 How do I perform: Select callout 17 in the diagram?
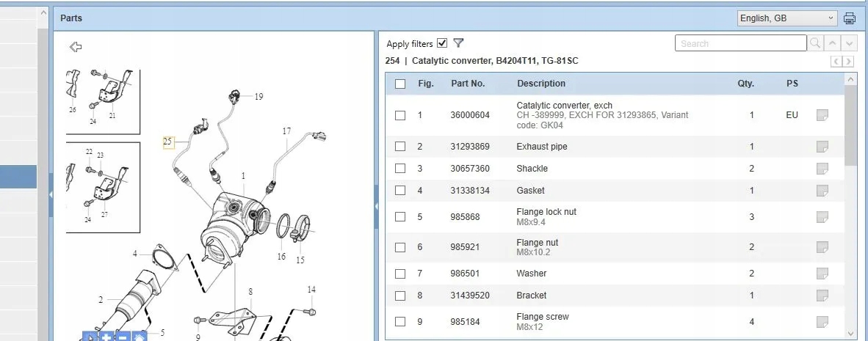286,131
